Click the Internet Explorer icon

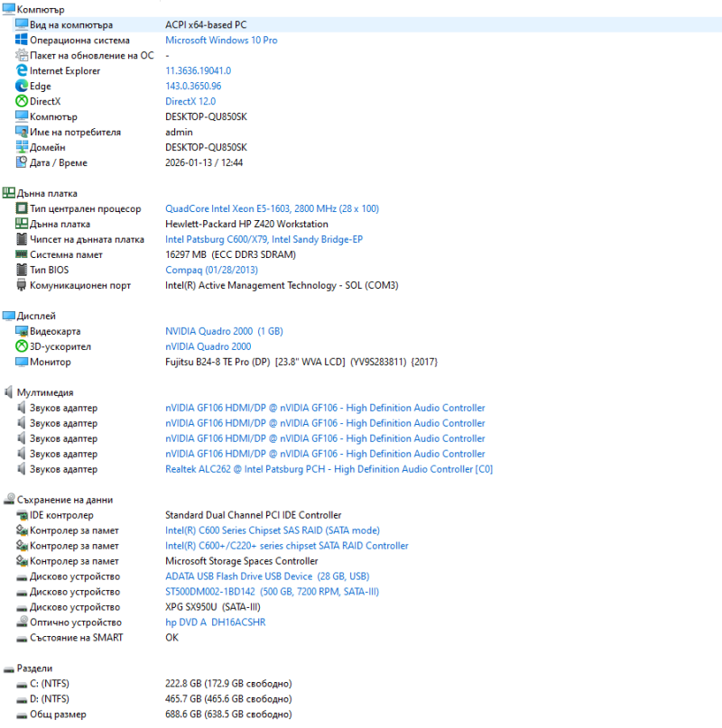pos(22,71)
